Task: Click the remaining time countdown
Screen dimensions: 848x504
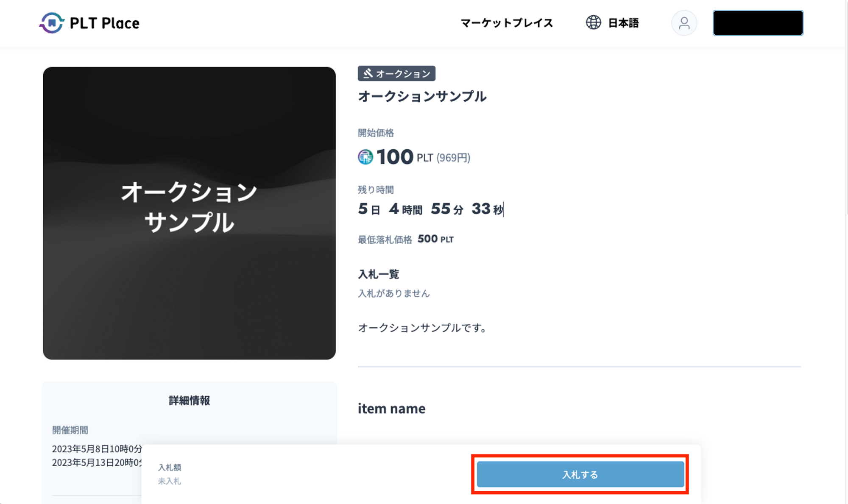Action: coord(430,209)
